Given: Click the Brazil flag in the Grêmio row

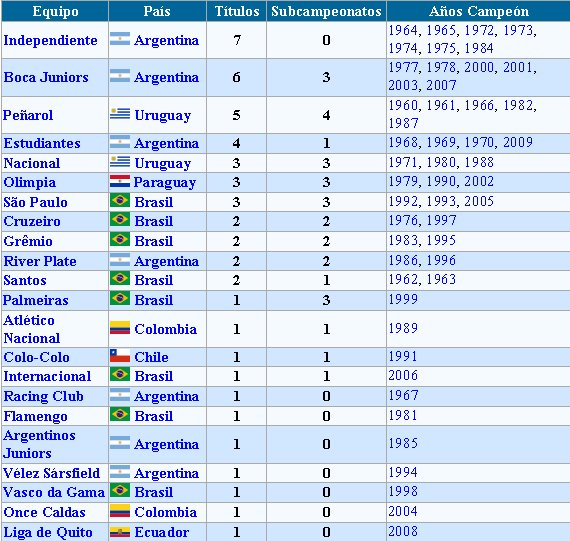Looking at the screenshot, I should [120, 240].
